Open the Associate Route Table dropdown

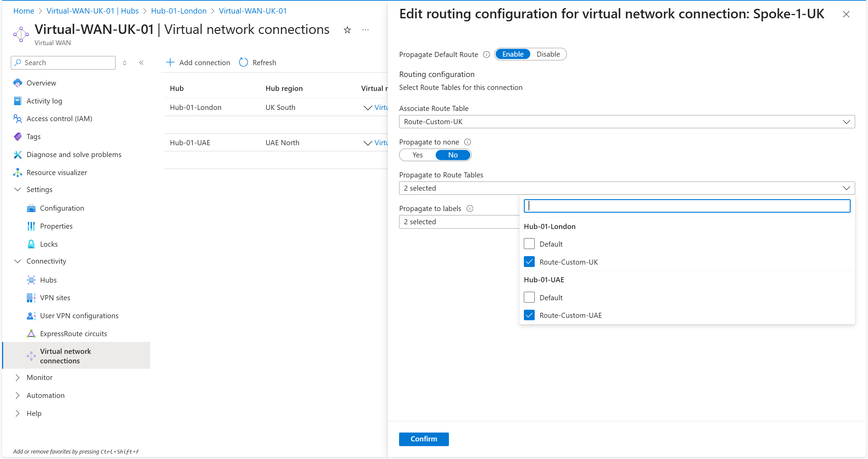[627, 122]
